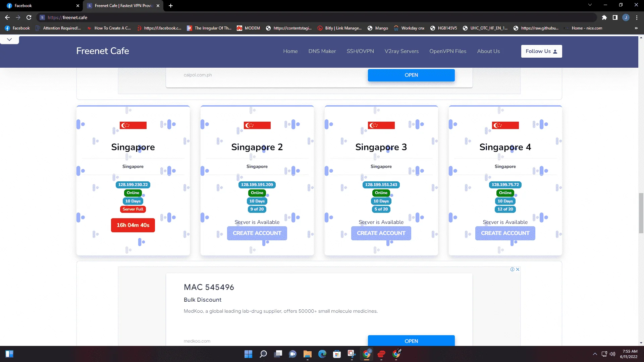Click the MAC 545496 ad headline
The width and height of the screenshot is (644, 362).
click(209, 287)
